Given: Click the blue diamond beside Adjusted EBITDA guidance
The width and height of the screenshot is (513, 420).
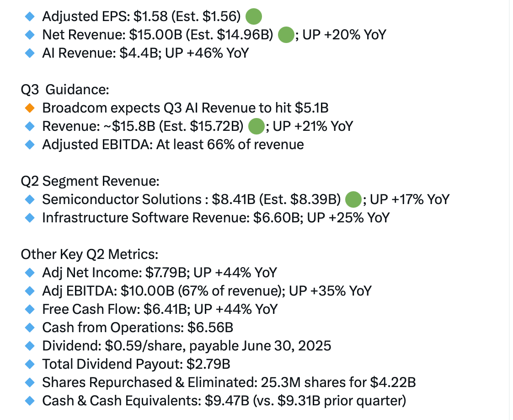Looking at the screenshot, I should (30, 145).
